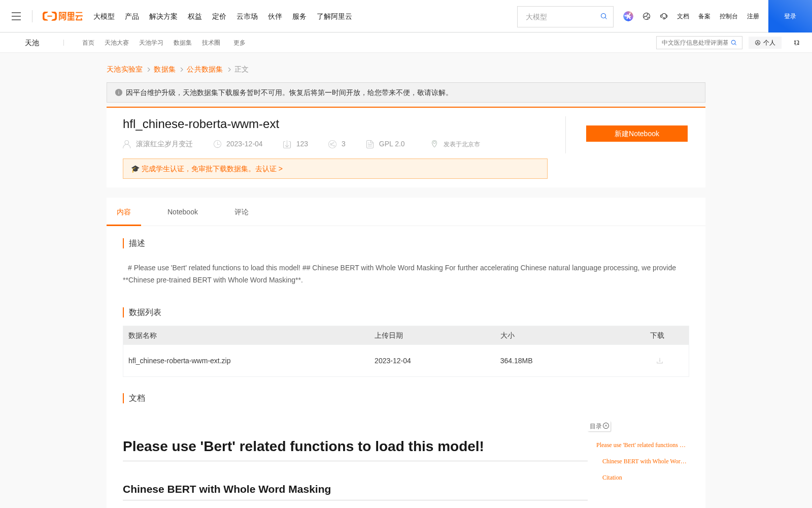Go to 数据集 breadcrumb link
Image resolution: width=812 pixels, height=508 pixels.
(x=164, y=69)
